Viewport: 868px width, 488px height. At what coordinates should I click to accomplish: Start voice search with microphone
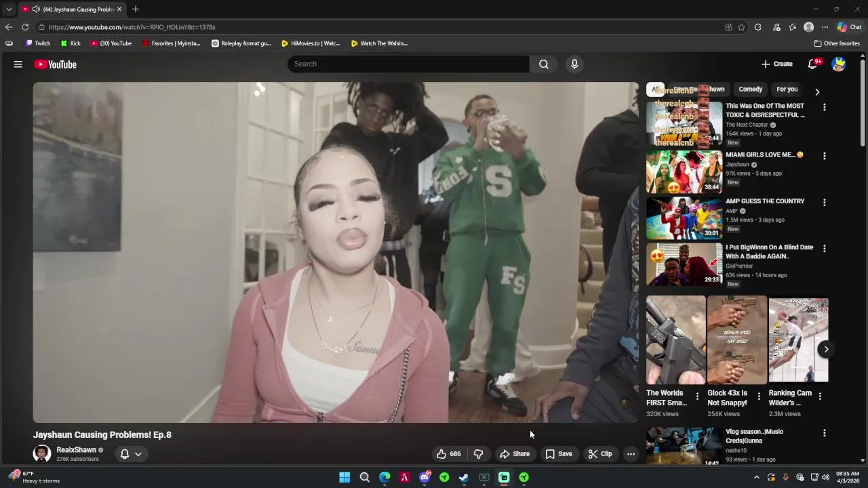click(574, 64)
